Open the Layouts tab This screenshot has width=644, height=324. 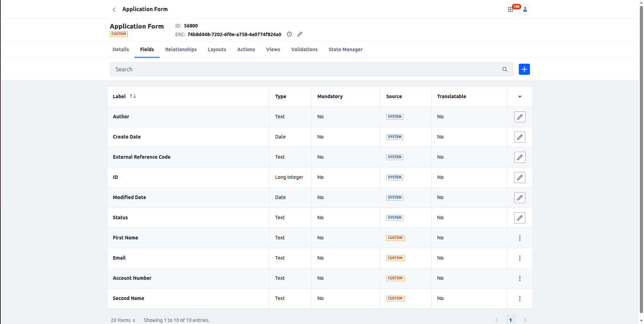tap(217, 49)
